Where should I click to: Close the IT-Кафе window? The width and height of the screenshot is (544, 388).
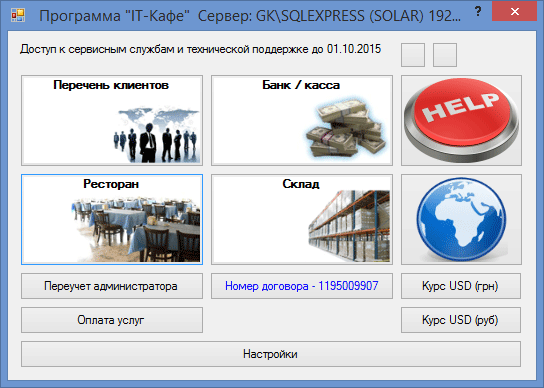click(x=515, y=11)
